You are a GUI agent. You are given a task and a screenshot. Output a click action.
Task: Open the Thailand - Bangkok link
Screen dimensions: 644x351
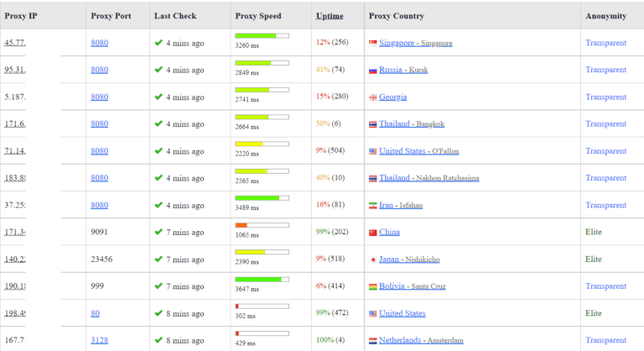point(412,124)
